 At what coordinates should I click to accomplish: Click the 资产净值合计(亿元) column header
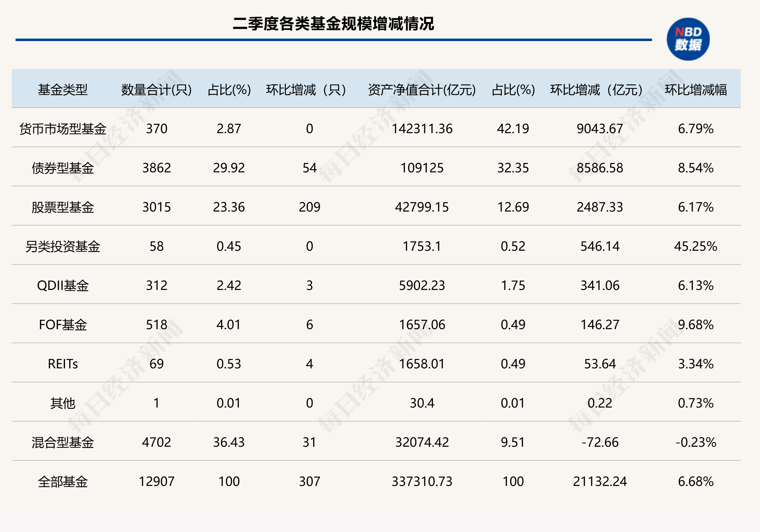coord(422,90)
